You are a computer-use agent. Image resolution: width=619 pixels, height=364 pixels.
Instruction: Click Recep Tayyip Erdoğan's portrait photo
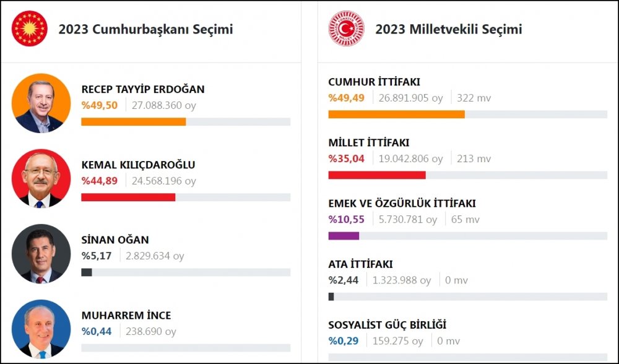pos(41,103)
